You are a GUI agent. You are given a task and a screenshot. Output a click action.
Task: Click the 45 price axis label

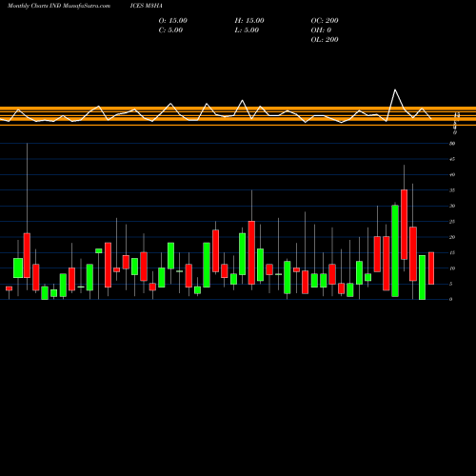tap(452, 159)
